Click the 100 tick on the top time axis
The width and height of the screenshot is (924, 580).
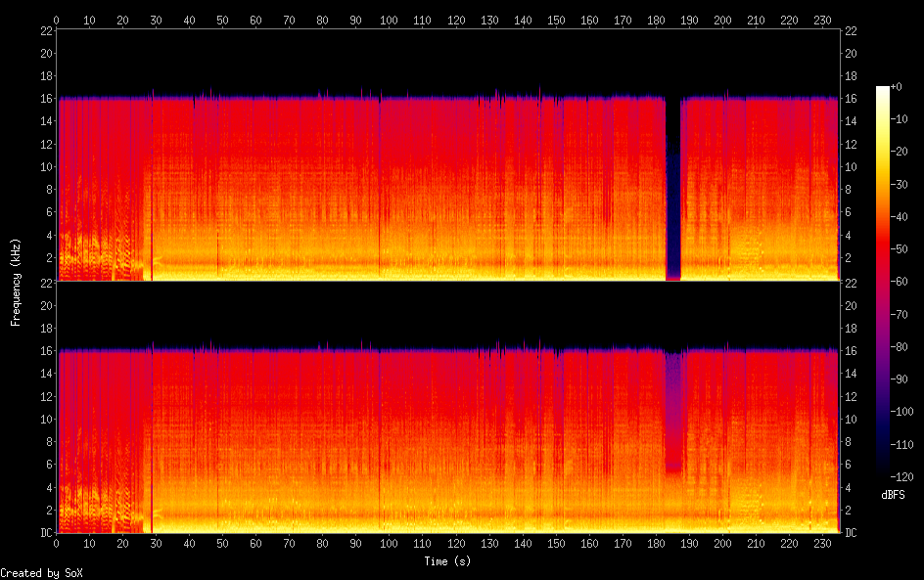[390, 20]
